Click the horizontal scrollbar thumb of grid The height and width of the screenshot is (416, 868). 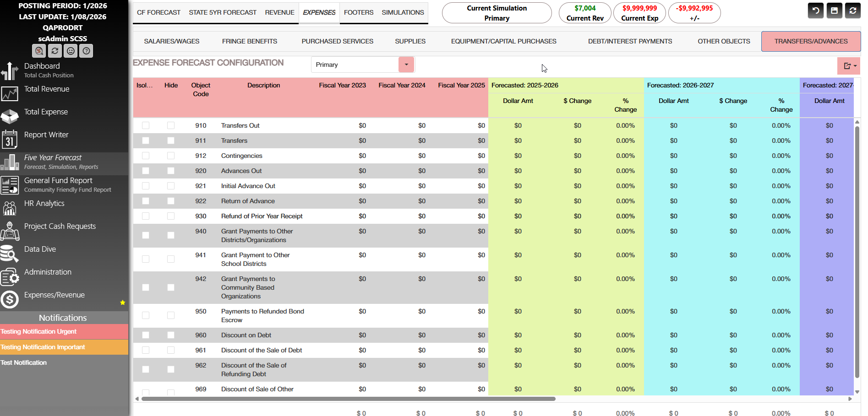(x=349, y=399)
